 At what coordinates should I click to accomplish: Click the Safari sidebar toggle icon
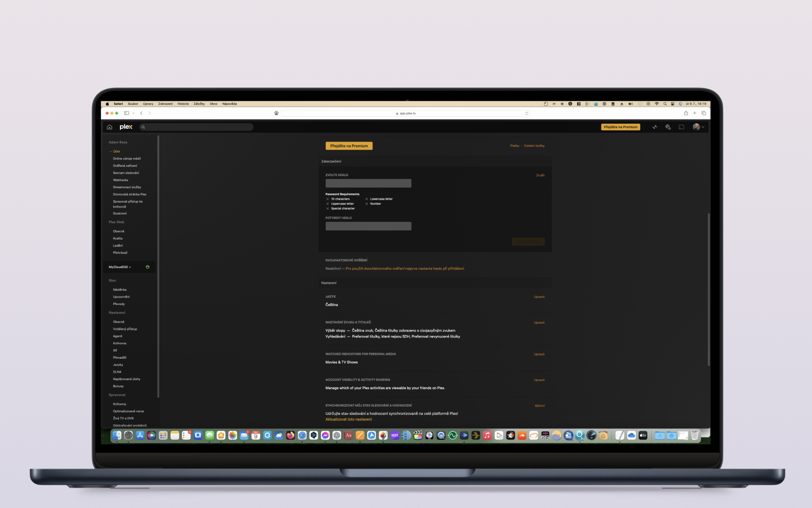127,113
